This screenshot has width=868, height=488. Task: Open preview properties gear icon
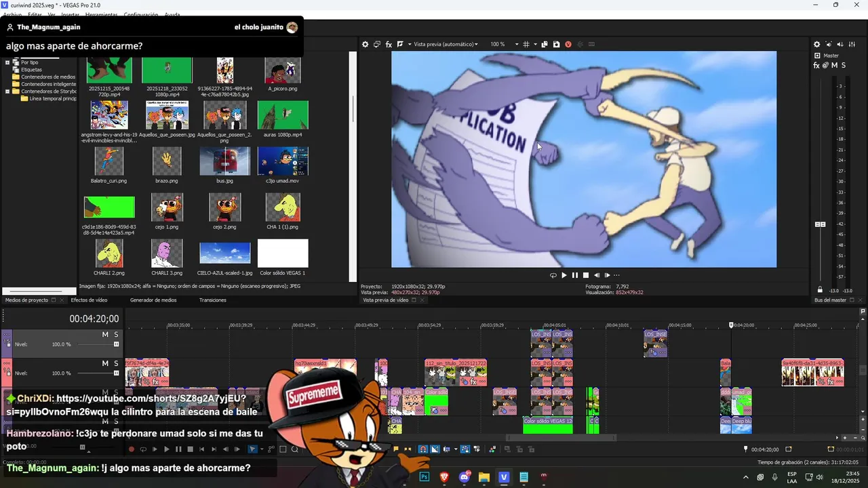(x=365, y=44)
